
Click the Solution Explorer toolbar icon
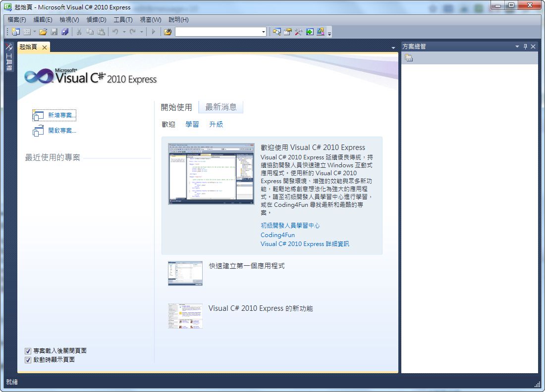(x=276, y=32)
